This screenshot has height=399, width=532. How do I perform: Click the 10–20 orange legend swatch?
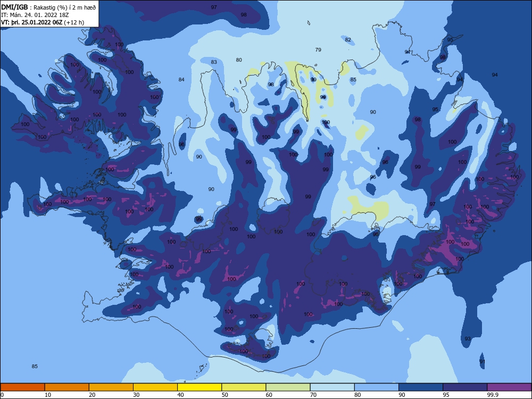click(x=67, y=387)
